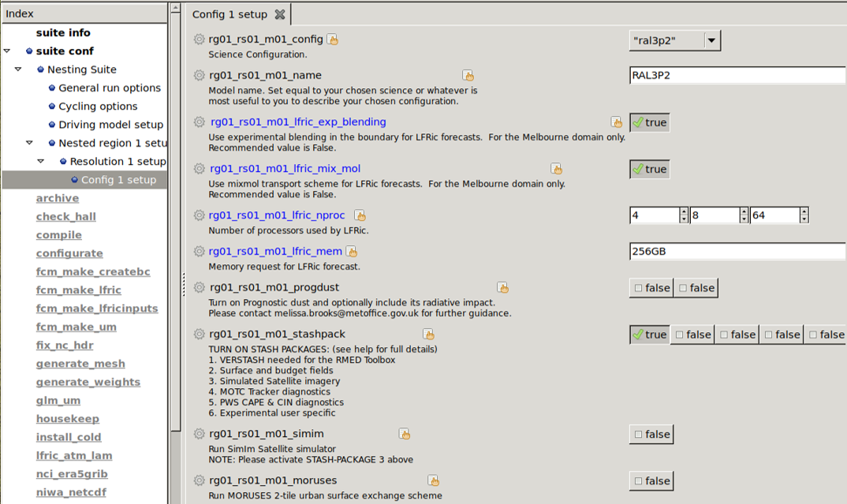Click hand icon next to lfric_mem
The width and height of the screenshot is (847, 504).
point(352,252)
